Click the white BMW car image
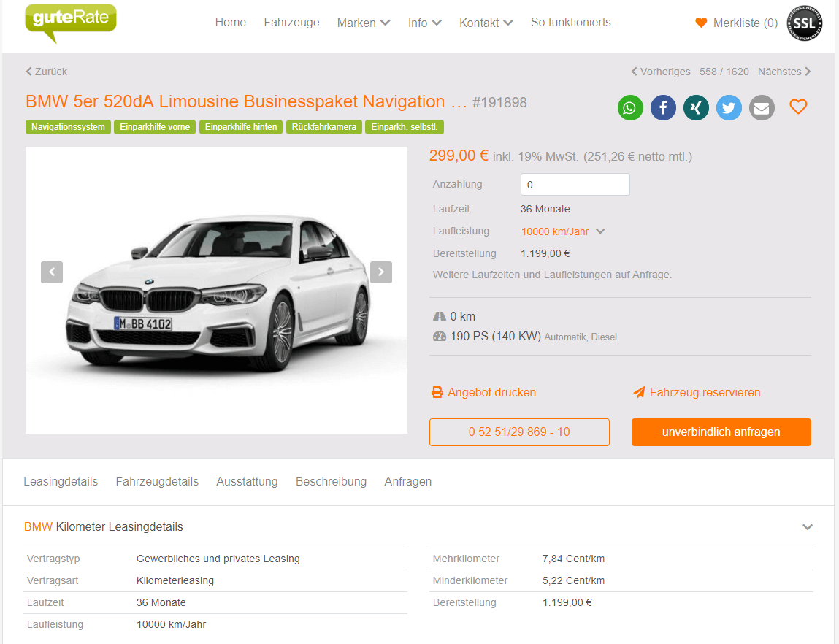 216,291
